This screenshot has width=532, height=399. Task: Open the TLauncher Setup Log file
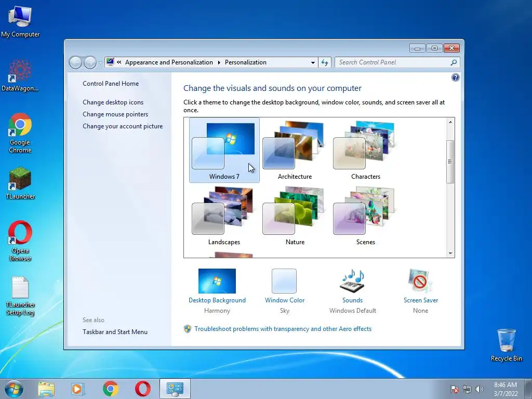(20, 296)
